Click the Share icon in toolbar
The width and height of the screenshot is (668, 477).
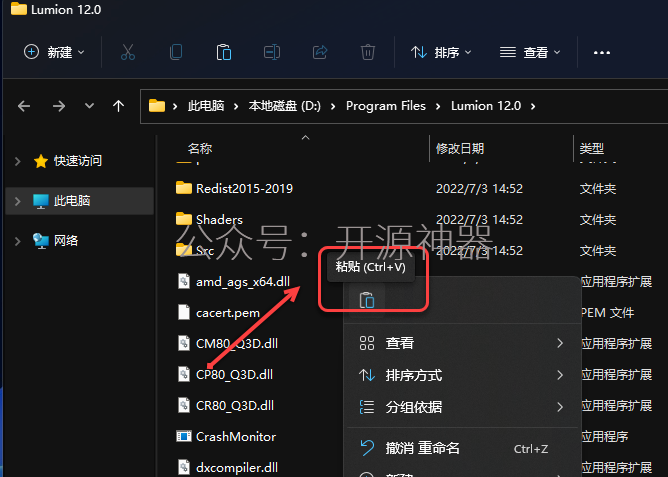320,52
